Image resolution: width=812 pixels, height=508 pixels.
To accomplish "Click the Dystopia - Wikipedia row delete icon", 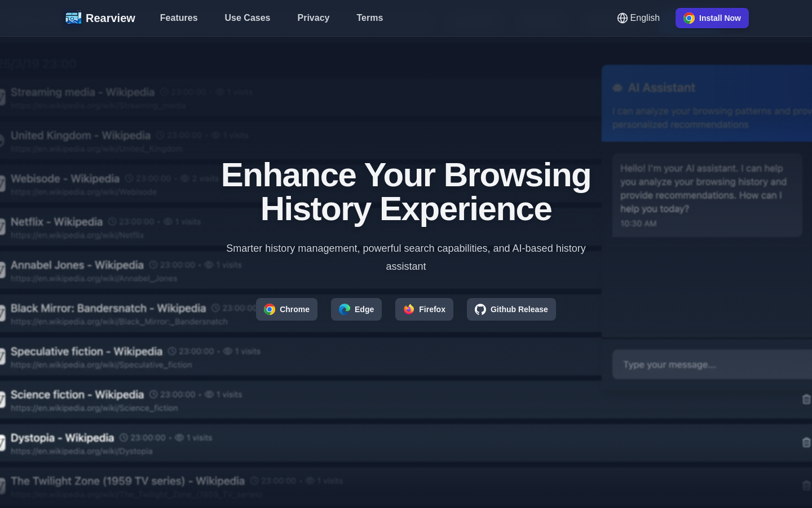I will click(x=806, y=443).
